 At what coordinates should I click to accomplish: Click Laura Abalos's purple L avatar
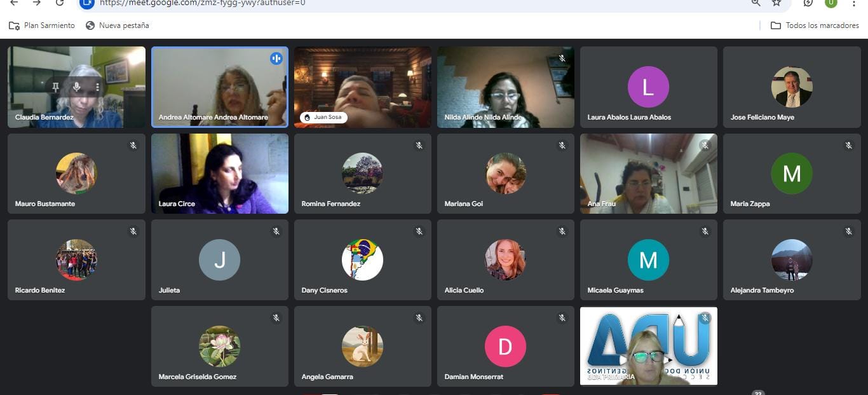(x=648, y=87)
